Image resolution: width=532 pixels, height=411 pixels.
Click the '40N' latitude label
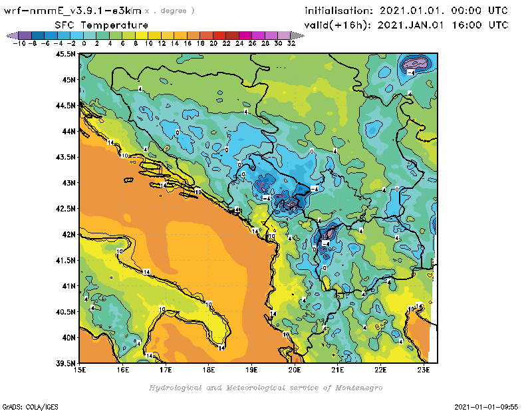[69, 337]
